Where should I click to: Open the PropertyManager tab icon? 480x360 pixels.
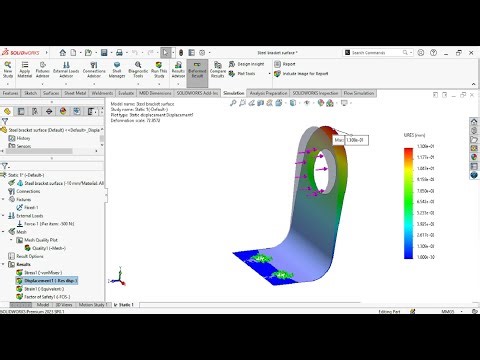coord(21,111)
